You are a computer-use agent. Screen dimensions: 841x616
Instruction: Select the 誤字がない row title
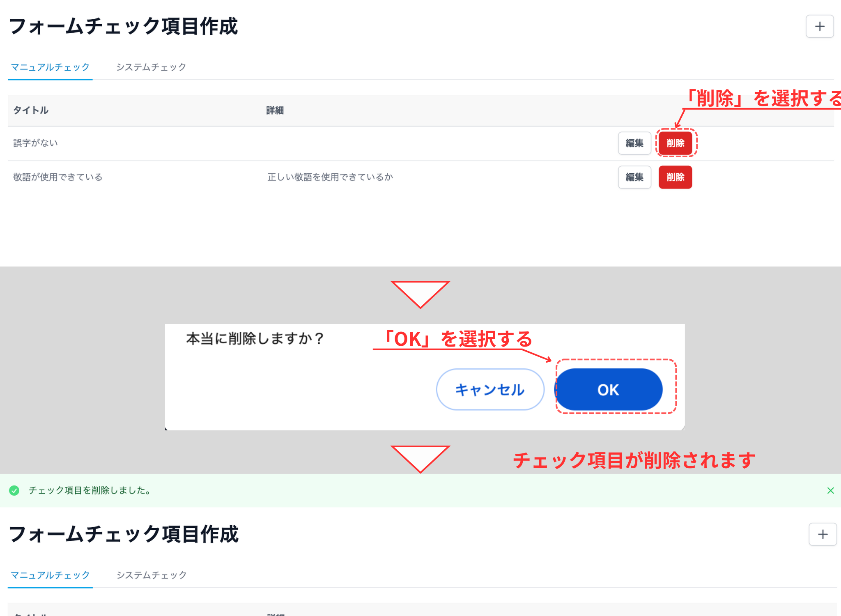tap(35, 143)
